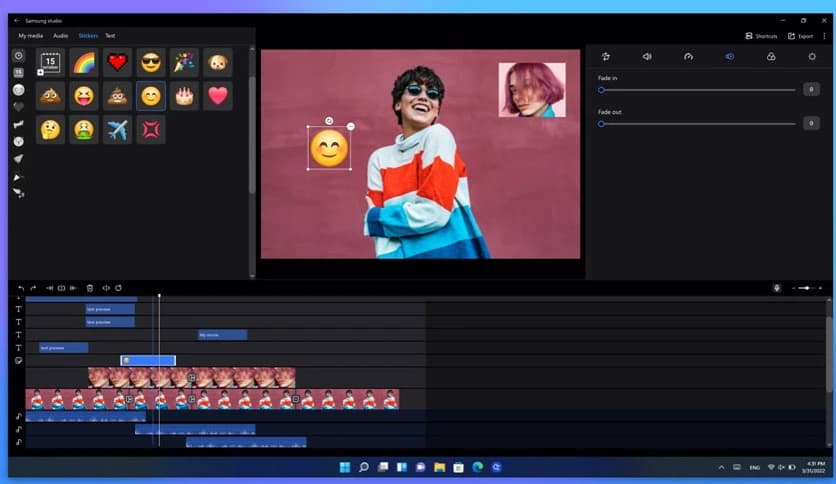The image size is (836, 484).
Task: Click the smiley sticker on the preview canvas
Action: click(x=329, y=148)
